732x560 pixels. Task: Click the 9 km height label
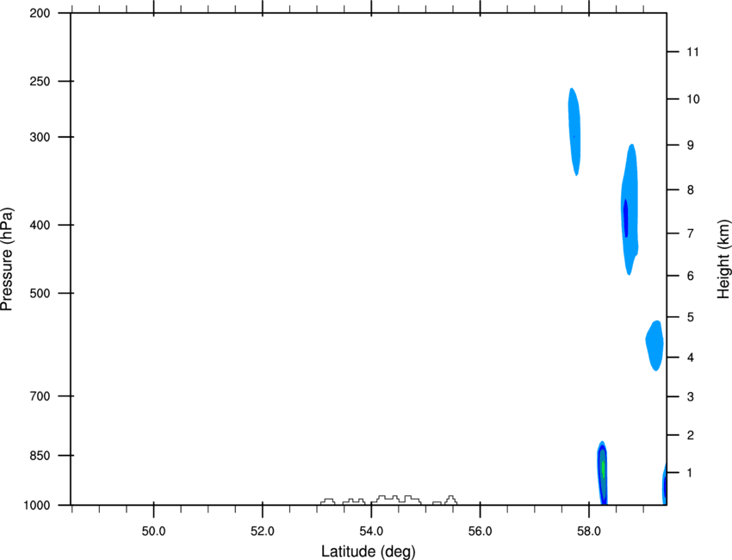(x=691, y=146)
